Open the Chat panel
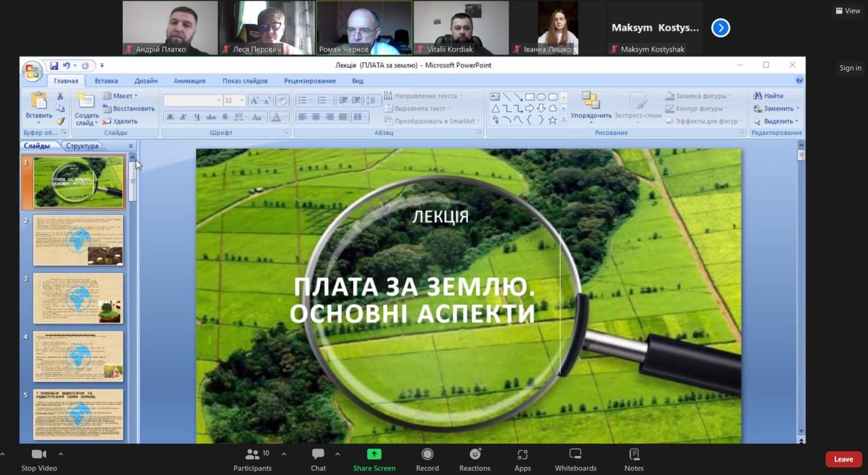The height and width of the screenshot is (475, 868). coord(318,455)
